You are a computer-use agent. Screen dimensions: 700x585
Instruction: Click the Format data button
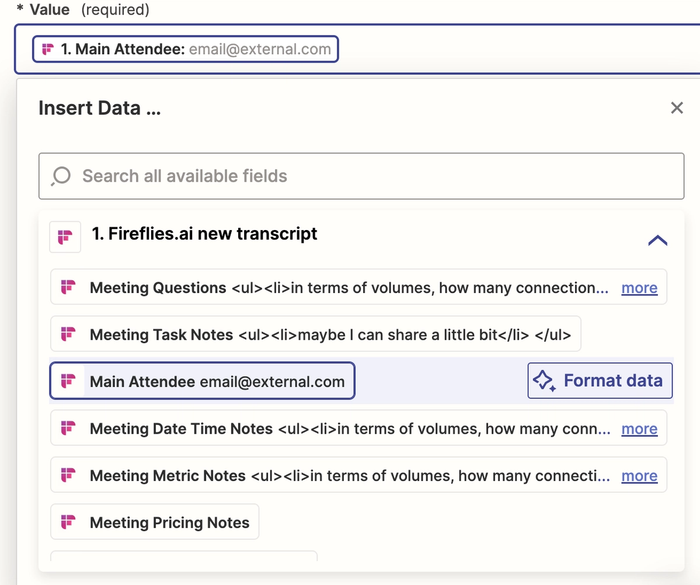(x=600, y=380)
